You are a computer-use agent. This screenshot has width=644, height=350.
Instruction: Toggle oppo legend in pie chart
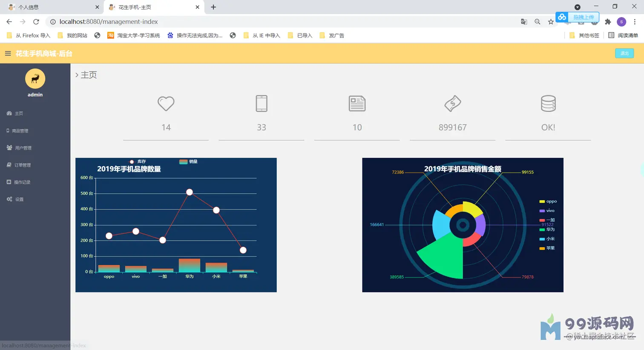(548, 201)
